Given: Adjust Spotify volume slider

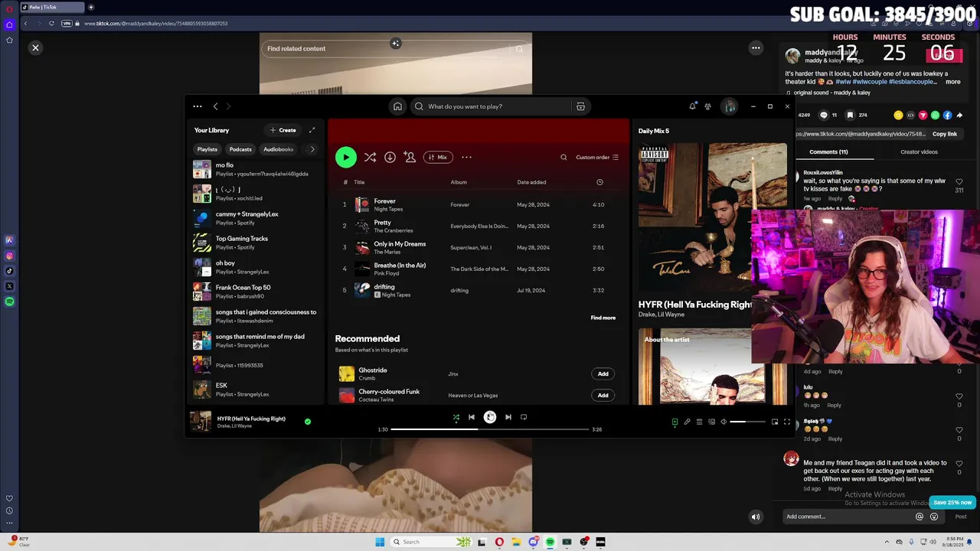Looking at the screenshot, I should (x=747, y=422).
